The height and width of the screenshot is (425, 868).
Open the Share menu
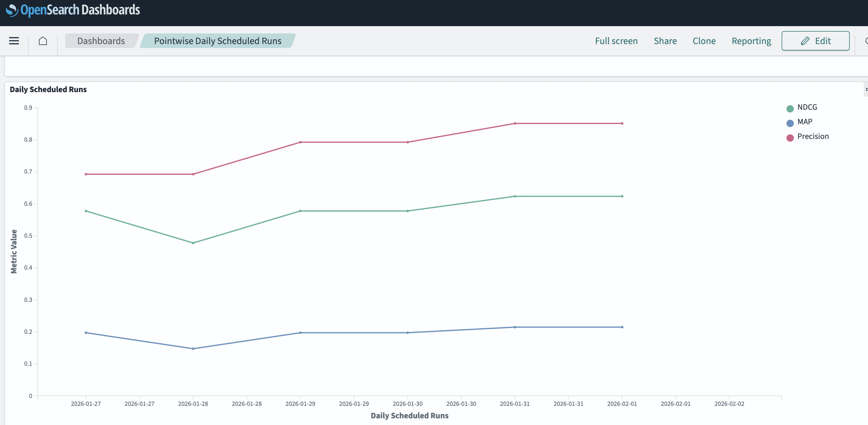pos(665,41)
